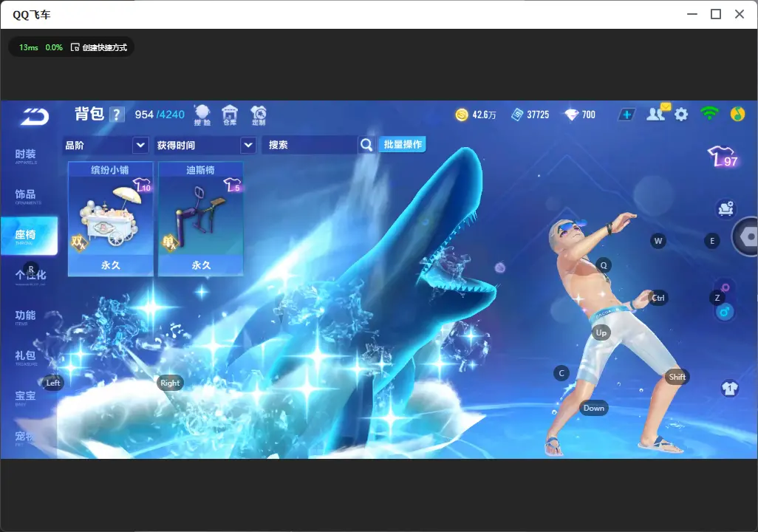758x532 pixels.
Task: Click the gold coin currency icon
Action: tap(462, 115)
